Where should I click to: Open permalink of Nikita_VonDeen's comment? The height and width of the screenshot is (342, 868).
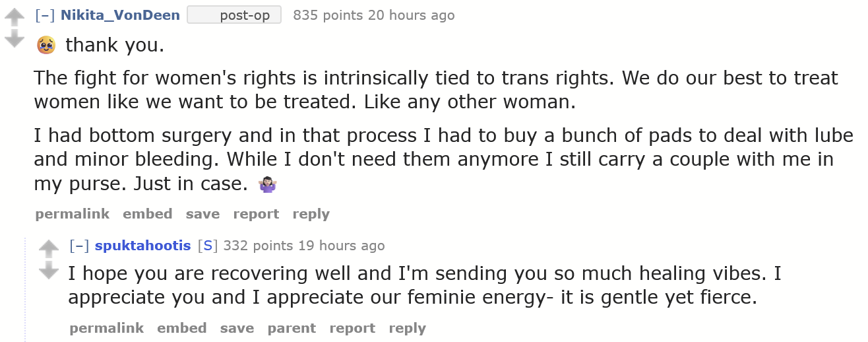click(73, 214)
